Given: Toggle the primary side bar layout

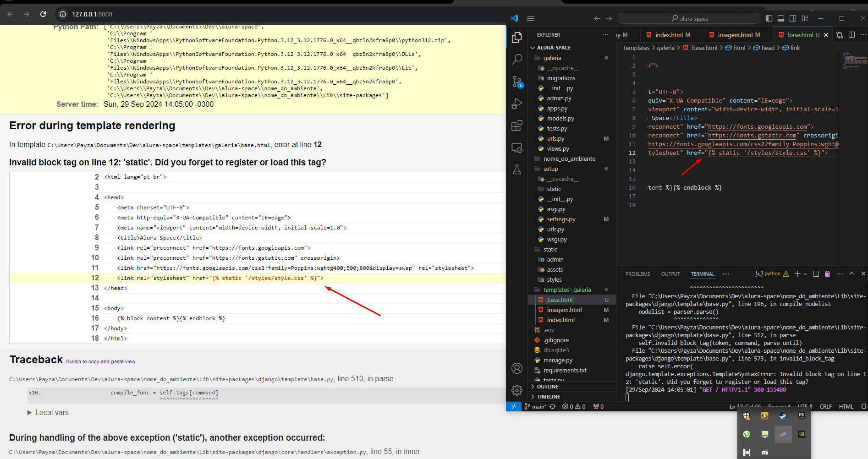Looking at the screenshot, I should [x=769, y=18].
